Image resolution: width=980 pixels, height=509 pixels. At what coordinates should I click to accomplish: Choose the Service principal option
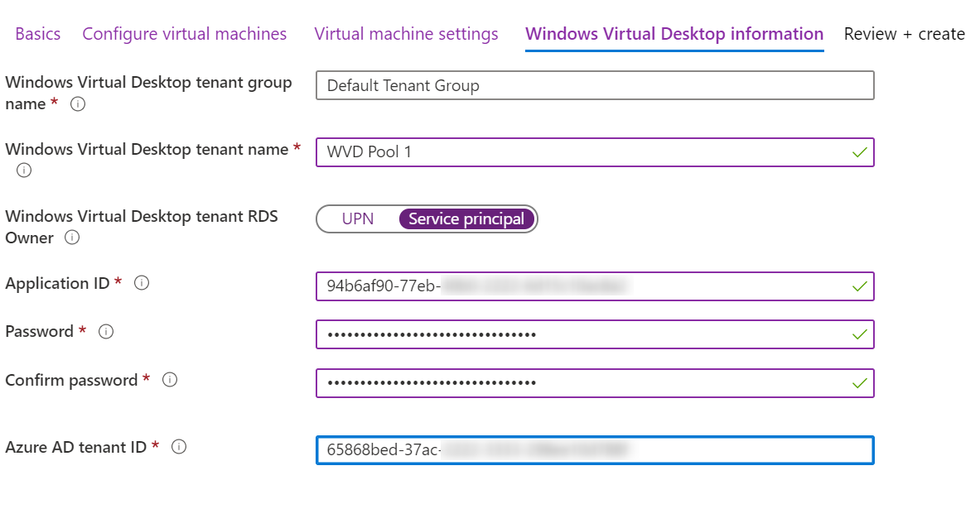click(466, 219)
